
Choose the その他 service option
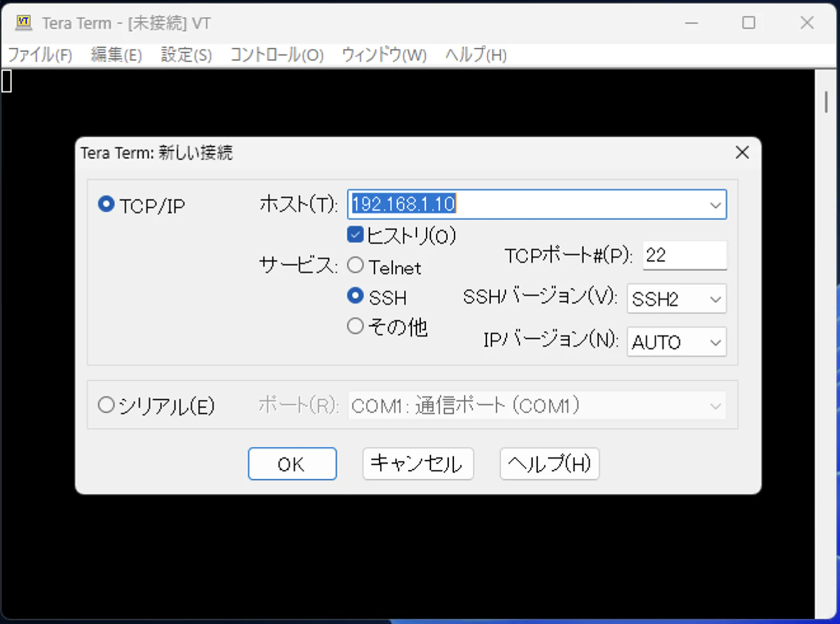pyautogui.click(x=355, y=326)
